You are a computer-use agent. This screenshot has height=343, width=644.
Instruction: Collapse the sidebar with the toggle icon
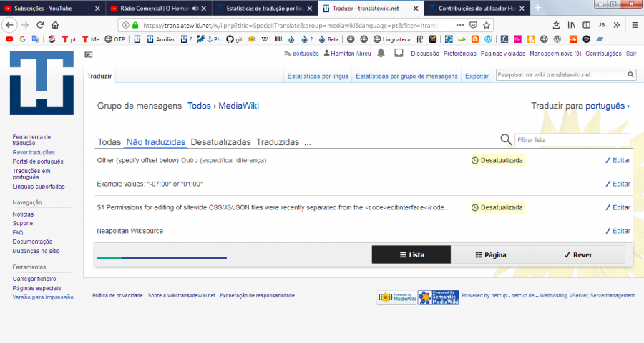89,54
